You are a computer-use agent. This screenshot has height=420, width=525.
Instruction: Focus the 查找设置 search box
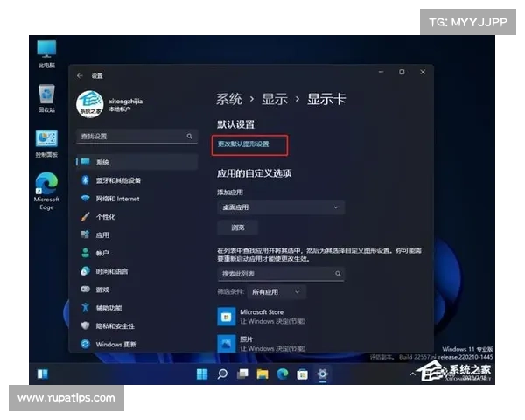point(136,136)
